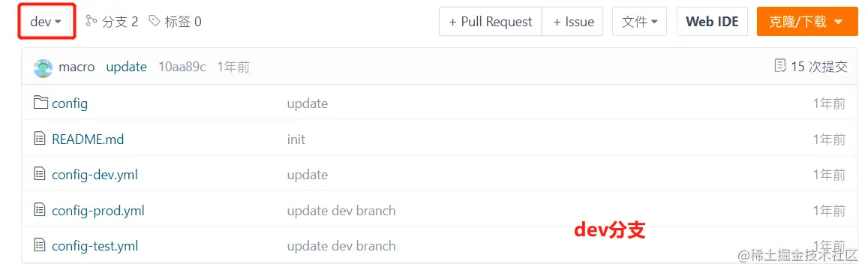Click the README.md file icon
Screen dimensions: 868x273
(40, 139)
